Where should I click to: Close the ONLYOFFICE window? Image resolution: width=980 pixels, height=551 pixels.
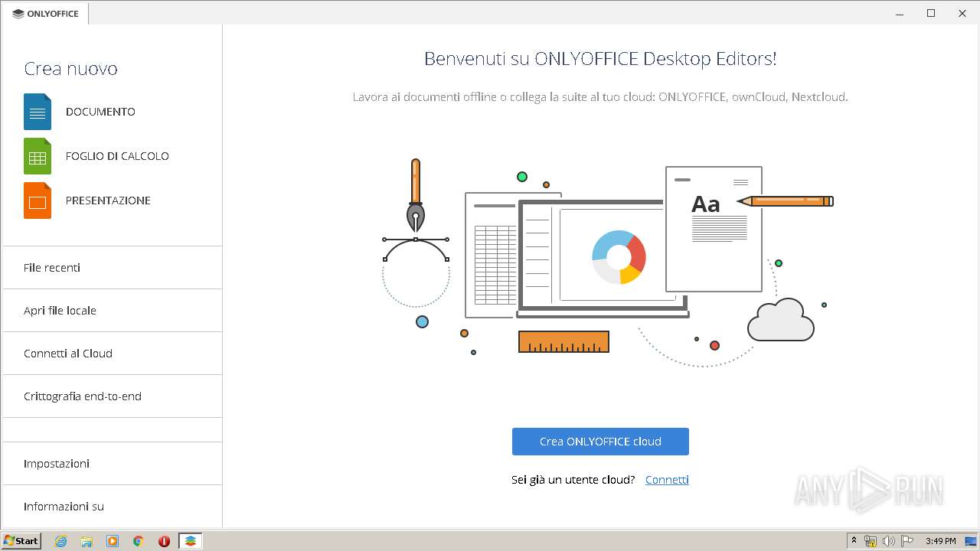(962, 13)
